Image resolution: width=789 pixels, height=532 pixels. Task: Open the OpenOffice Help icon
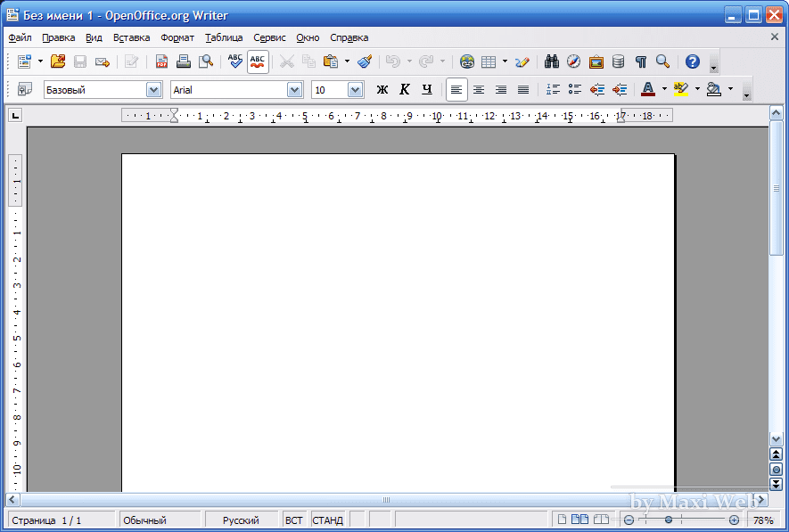(x=693, y=61)
